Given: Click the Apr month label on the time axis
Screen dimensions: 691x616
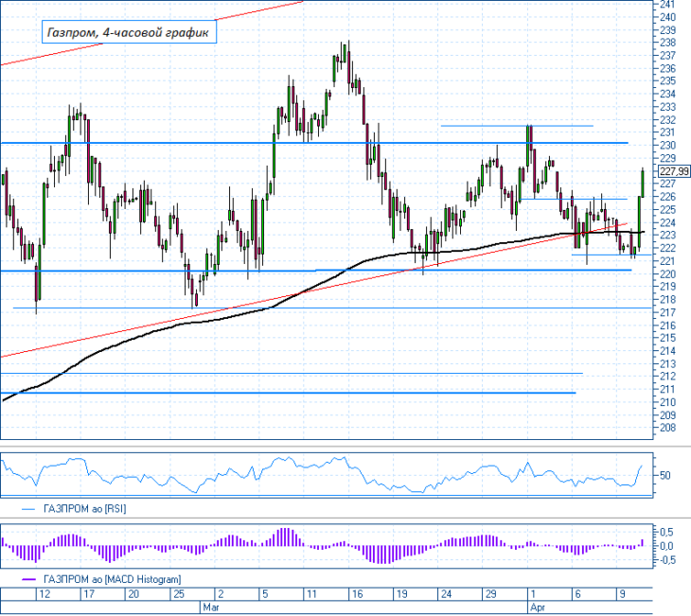Looking at the screenshot, I should tap(538, 607).
